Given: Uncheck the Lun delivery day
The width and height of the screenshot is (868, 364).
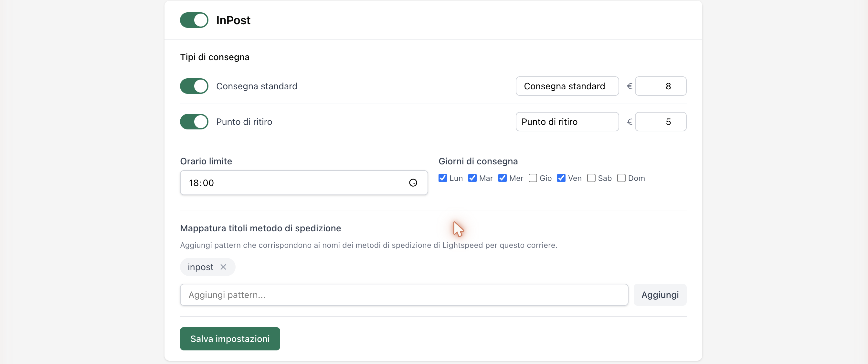Looking at the screenshot, I should coord(442,178).
